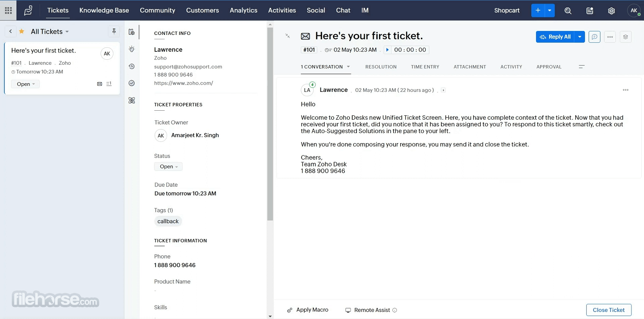Click the Close Ticket button

point(609,310)
